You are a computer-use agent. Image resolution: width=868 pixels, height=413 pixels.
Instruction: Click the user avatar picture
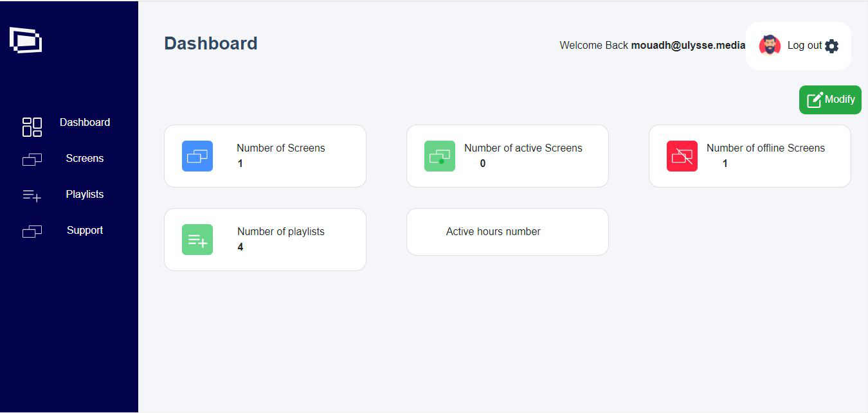770,46
